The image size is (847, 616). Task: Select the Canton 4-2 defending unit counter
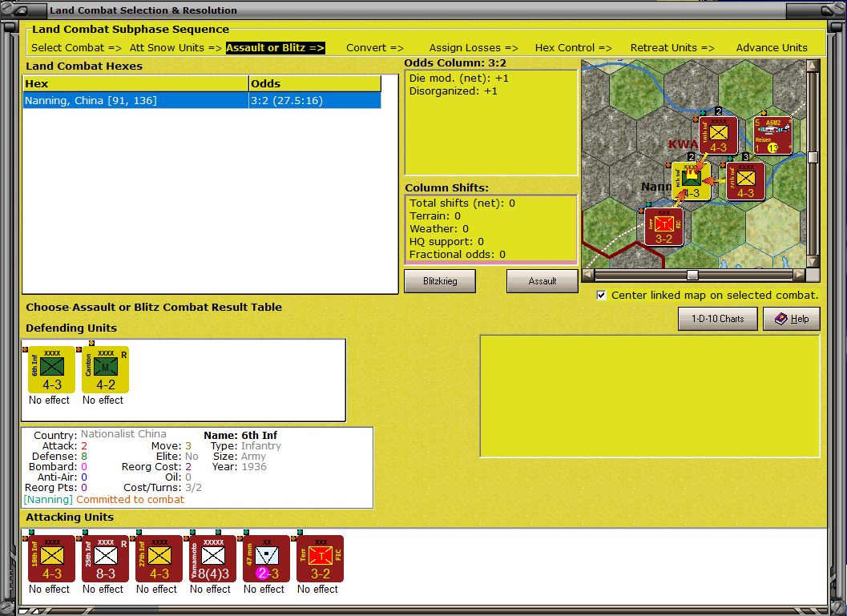(x=105, y=369)
